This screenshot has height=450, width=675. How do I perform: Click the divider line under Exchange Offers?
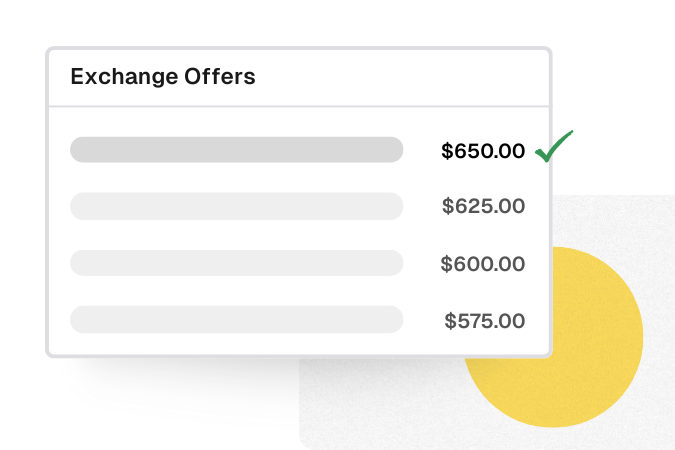click(x=299, y=106)
